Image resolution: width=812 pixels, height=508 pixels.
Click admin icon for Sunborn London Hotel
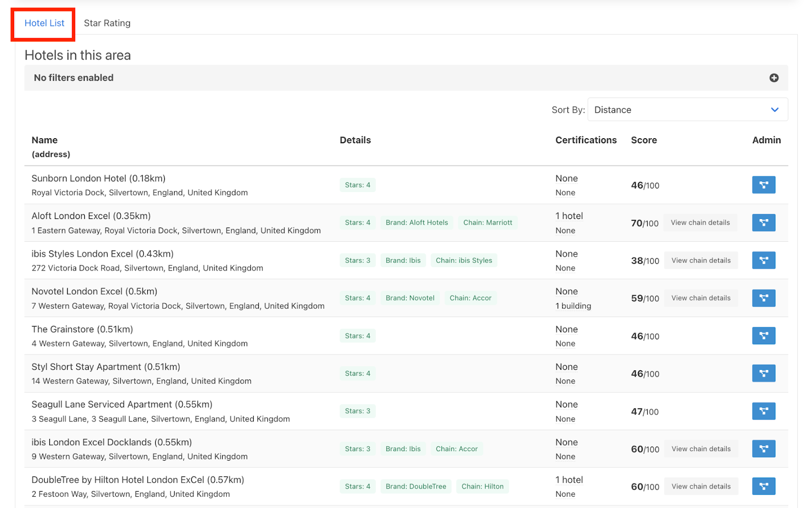tap(763, 185)
